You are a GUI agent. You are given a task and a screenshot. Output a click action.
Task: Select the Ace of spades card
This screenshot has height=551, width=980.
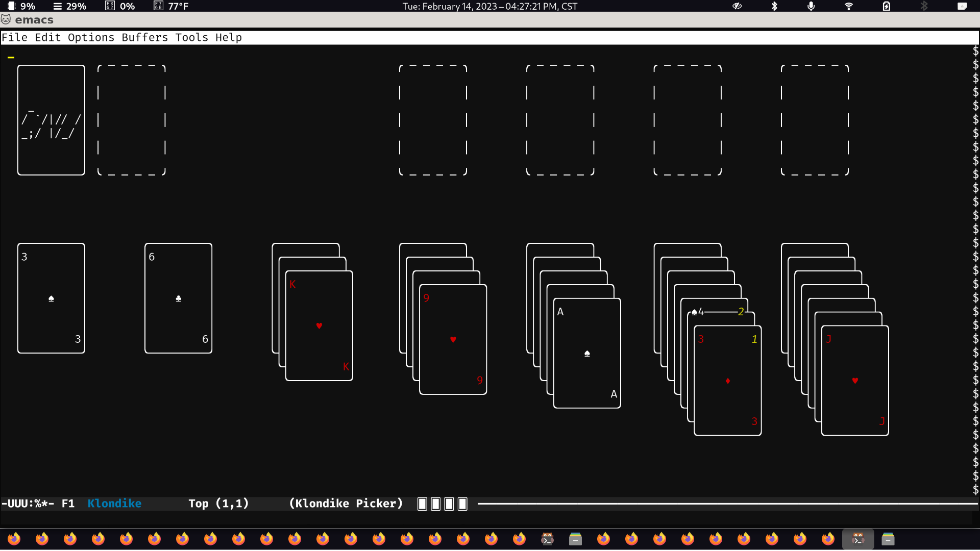(x=587, y=353)
